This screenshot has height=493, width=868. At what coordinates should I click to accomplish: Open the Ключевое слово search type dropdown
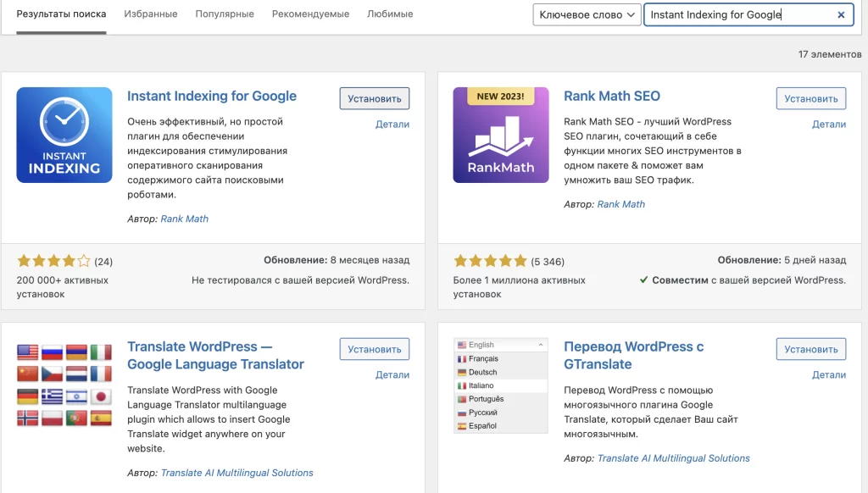click(x=587, y=15)
